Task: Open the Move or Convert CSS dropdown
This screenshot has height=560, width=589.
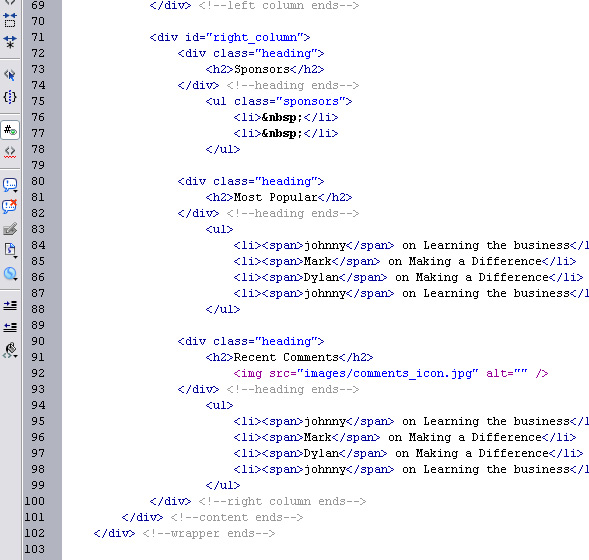Action: tap(10, 273)
